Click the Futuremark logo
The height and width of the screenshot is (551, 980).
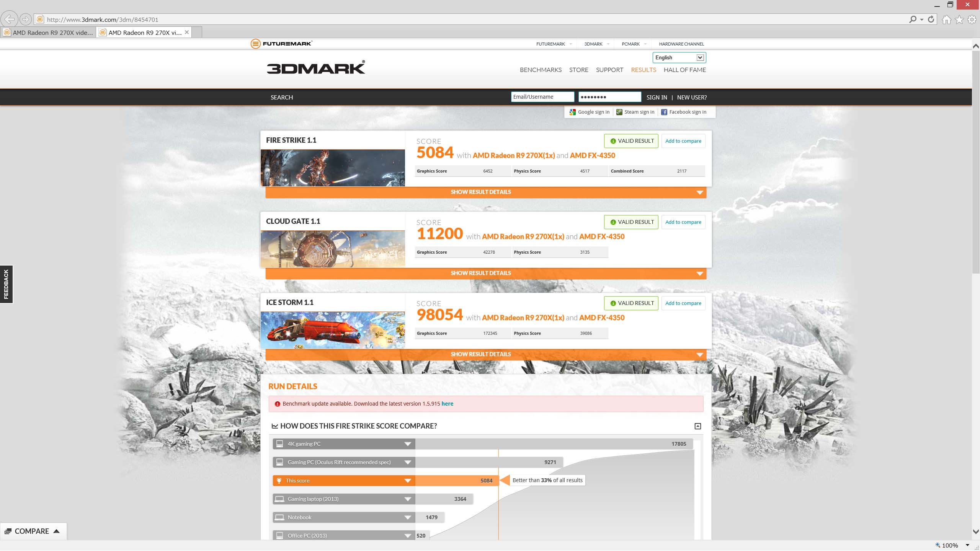[281, 44]
